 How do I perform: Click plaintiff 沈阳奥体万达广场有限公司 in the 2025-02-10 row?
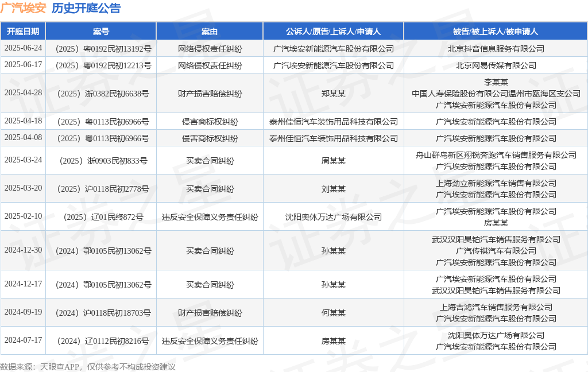(x=334, y=217)
